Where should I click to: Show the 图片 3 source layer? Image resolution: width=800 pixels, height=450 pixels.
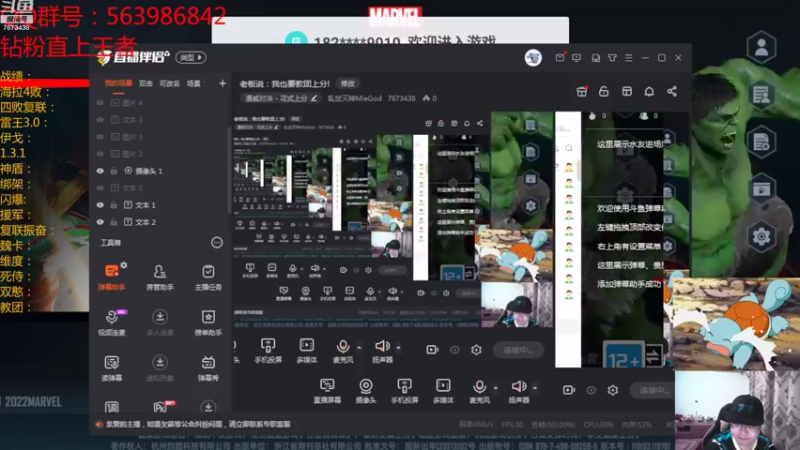(100, 137)
